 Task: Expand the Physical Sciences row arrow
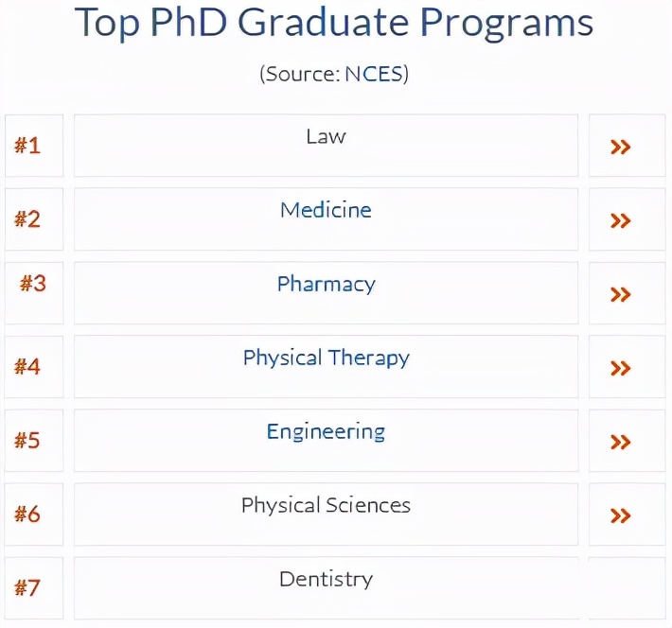pyautogui.click(x=620, y=515)
